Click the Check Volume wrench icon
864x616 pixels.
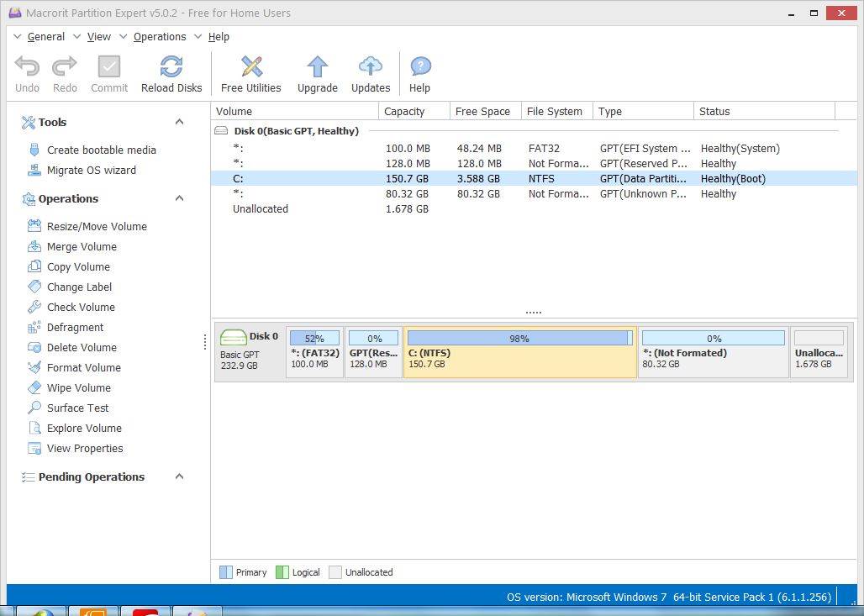coord(34,307)
